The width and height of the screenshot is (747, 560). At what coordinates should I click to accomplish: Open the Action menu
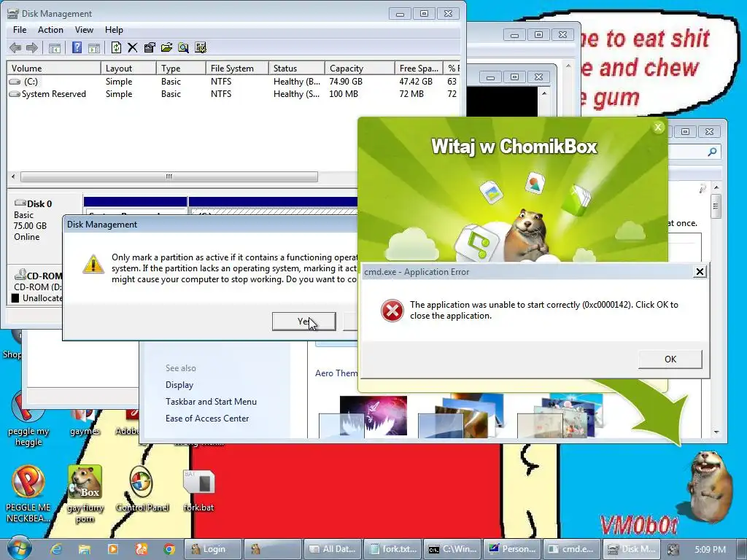point(50,29)
